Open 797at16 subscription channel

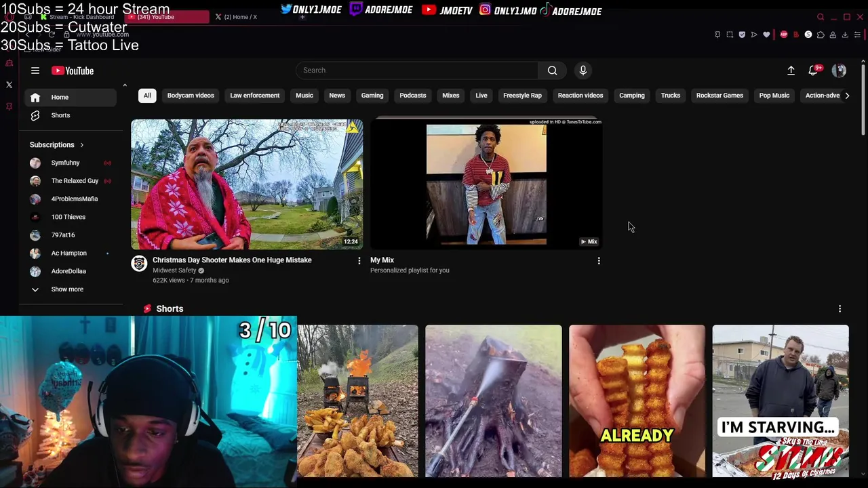(71, 235)
